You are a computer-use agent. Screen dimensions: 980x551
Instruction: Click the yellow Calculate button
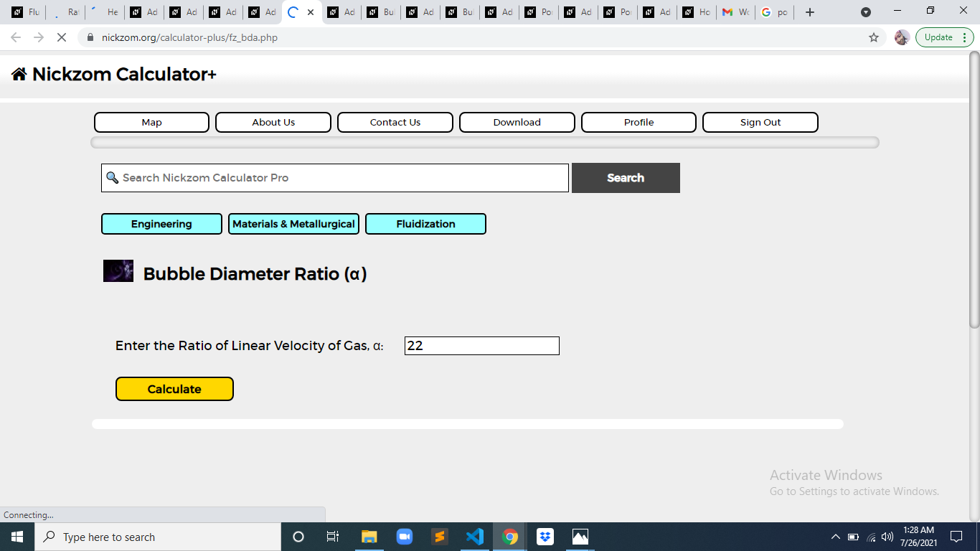(x=174, y=389)
